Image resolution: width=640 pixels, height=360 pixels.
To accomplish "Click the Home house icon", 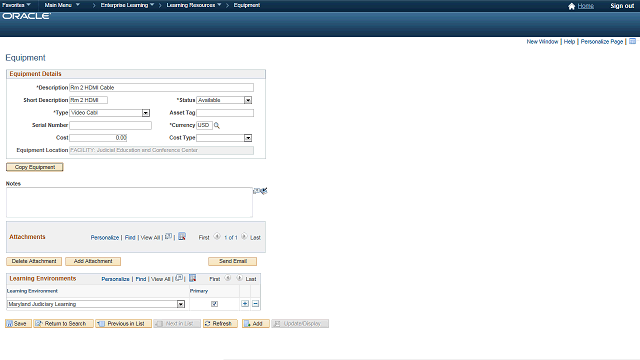I will point(571,6).
